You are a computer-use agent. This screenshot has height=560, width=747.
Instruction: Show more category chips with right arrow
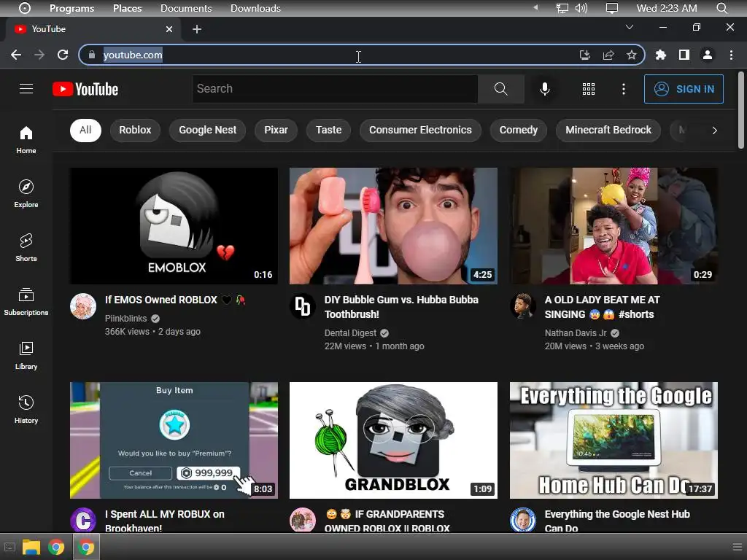click(714, 131)
